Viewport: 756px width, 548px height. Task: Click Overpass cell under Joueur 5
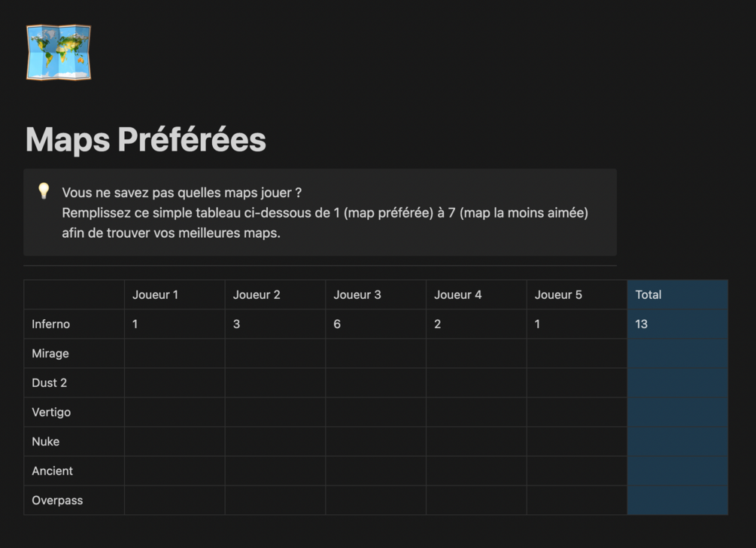(x=577, y=501)
